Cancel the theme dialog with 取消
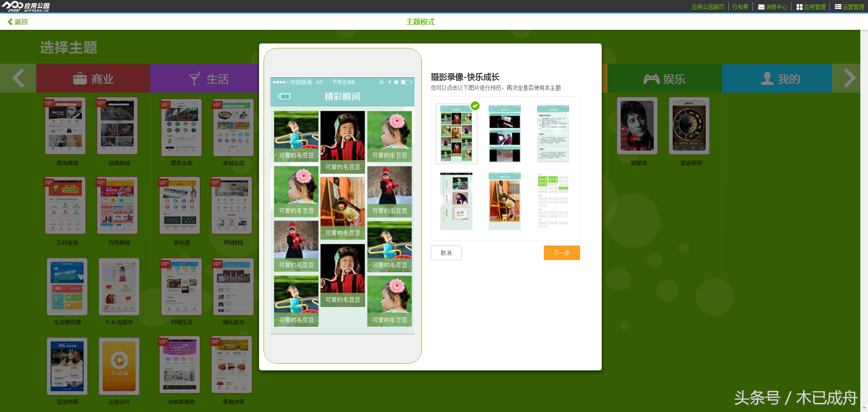 click(446, 253)
